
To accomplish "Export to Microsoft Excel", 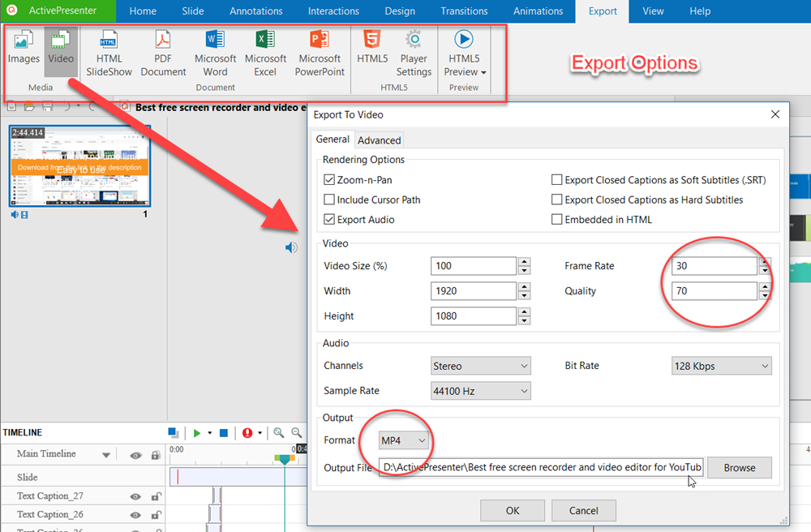I will [x=265, y=53].
